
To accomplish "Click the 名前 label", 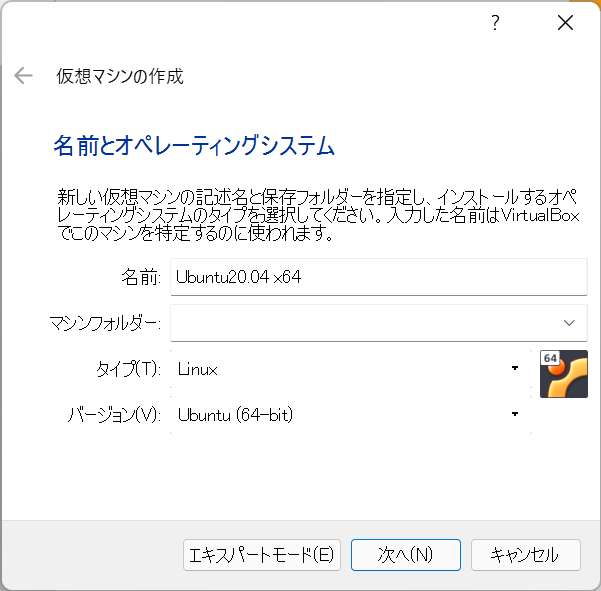I will click(x=141, y=277).
